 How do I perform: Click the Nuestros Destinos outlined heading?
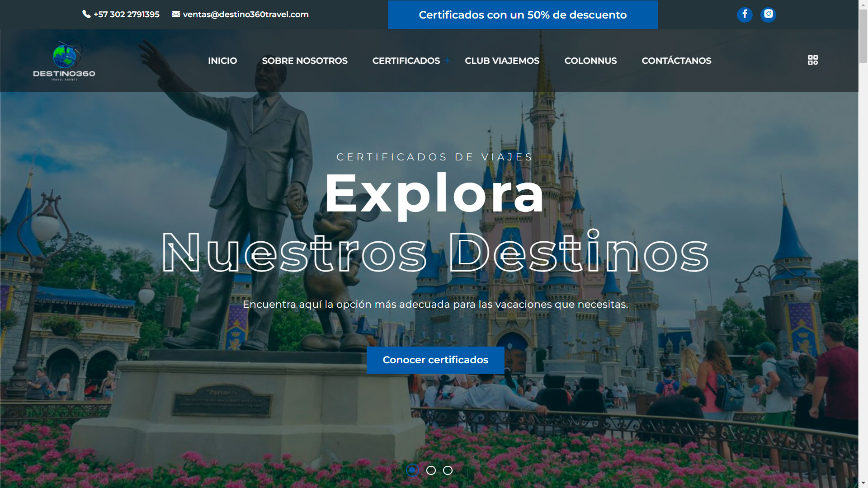coord(435,252)
